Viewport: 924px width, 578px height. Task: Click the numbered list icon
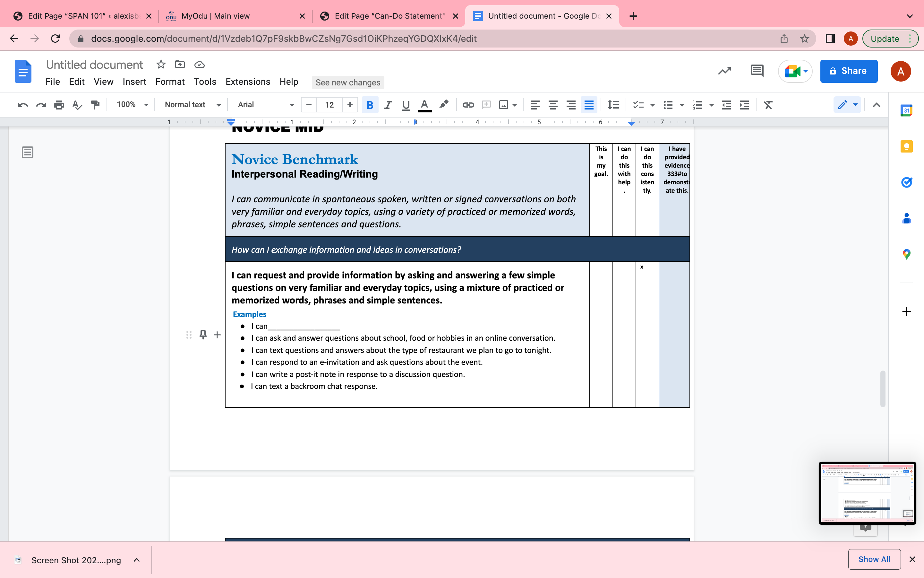(697, 105)
